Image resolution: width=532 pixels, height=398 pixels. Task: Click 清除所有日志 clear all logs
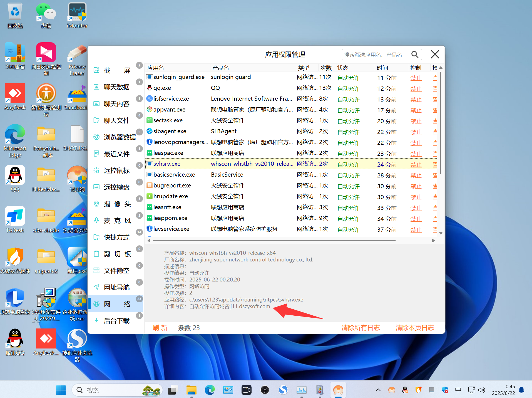[x=361, y=328]
